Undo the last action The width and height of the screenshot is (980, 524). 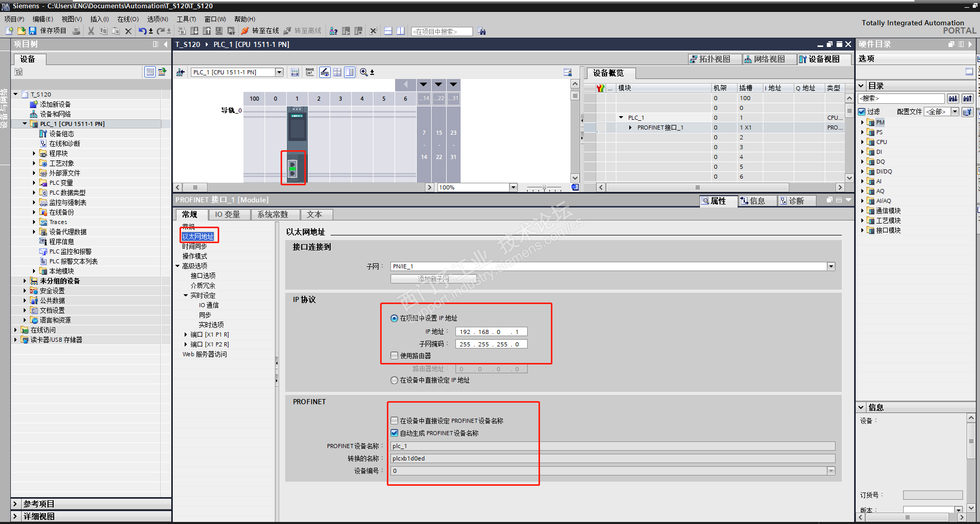[x=142, y=31]
